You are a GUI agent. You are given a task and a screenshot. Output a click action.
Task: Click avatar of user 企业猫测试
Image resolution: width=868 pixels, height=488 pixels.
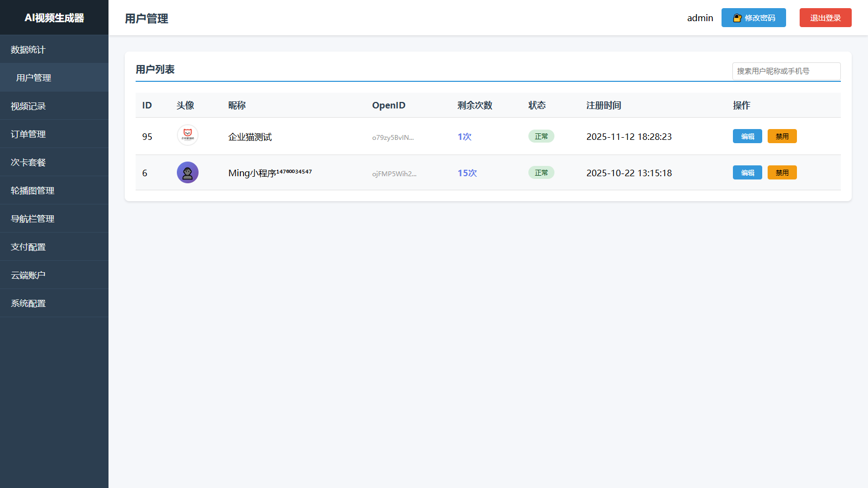click(188, 135)
